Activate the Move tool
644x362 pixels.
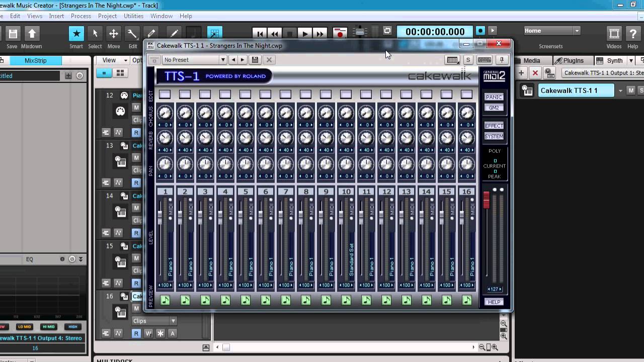pyautogui.click(x=114, y=34)
